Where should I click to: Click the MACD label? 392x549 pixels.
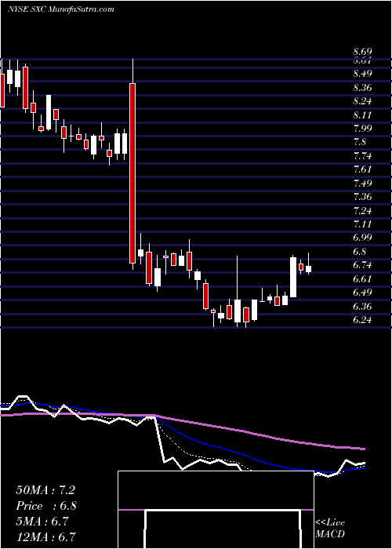point(330,534)
